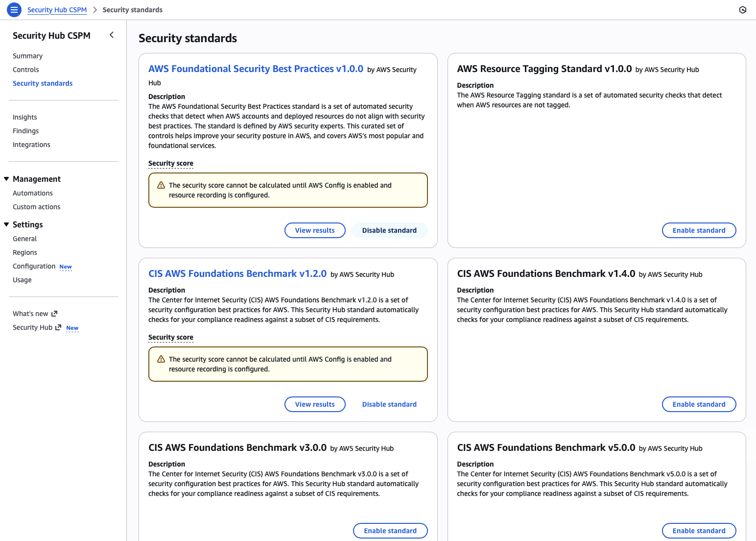Click warning icon in the Foundational Best Practices alert

tap(161, 185)
